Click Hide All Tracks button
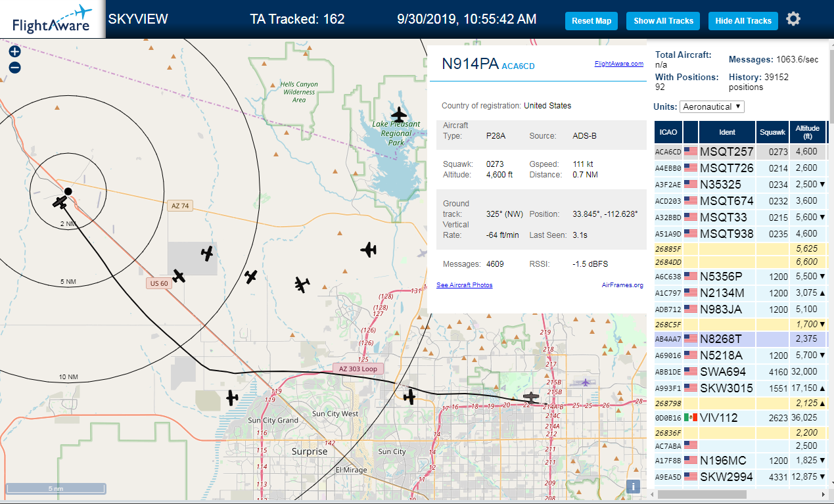The width and height of the screenshot is (834, 504). [743, 21]
